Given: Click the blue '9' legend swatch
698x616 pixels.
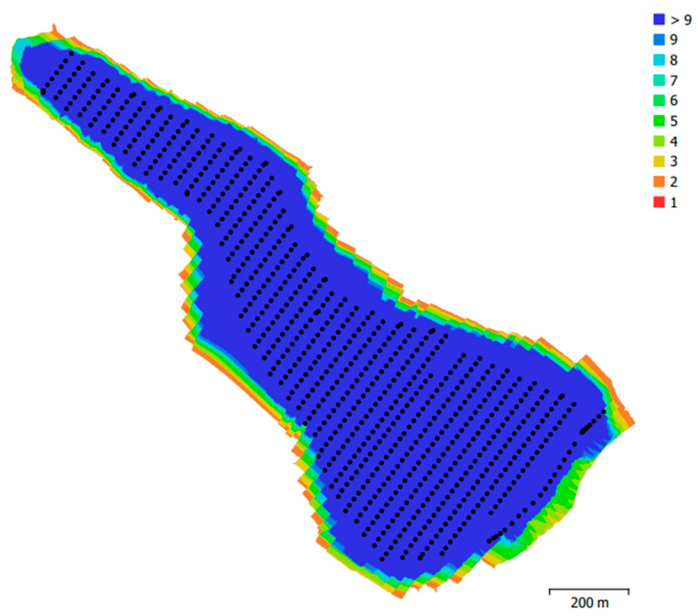Looking at the screenshot, I should (x=658, y=40).
